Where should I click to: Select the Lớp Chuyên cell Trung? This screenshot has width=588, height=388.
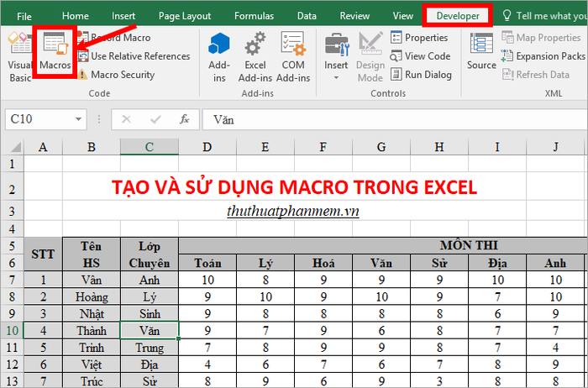click(x=150, y=348)
